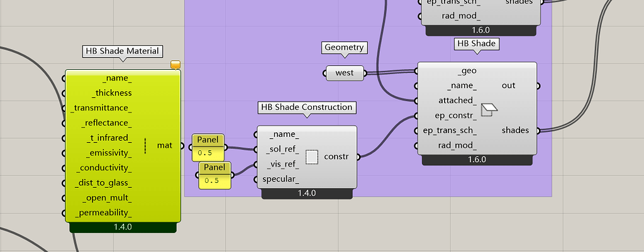Select the 'west' geometry parameter
The width and height of the screenshot is (644, 252).
click(x=345, y=73)
